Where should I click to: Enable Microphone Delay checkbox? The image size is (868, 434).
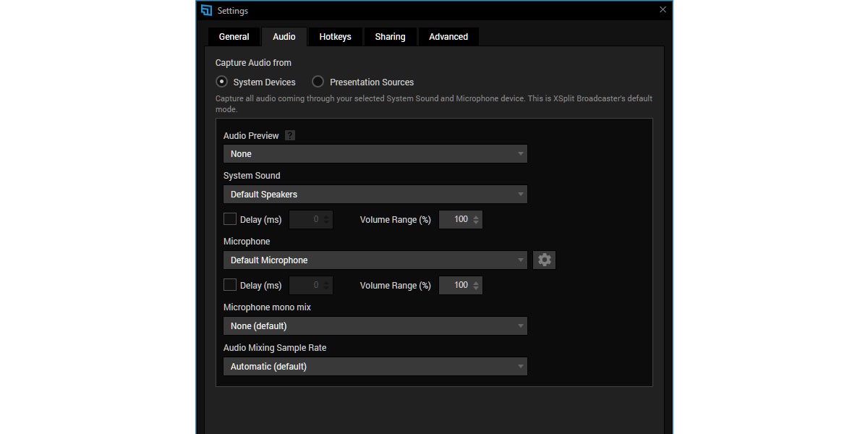point(230,285)
